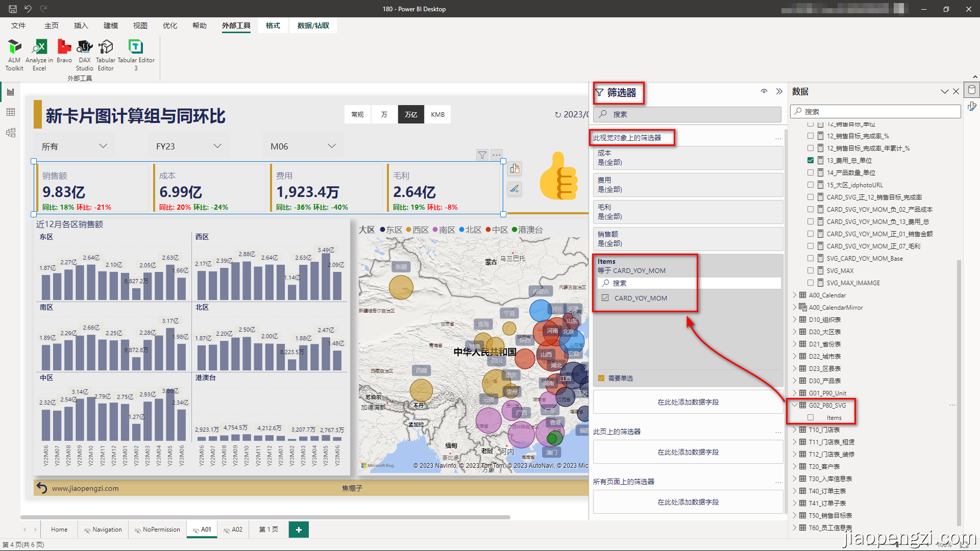Switch to Table view in left sidebar
This screenshot has width=980, height=551.
click(10, 112)
